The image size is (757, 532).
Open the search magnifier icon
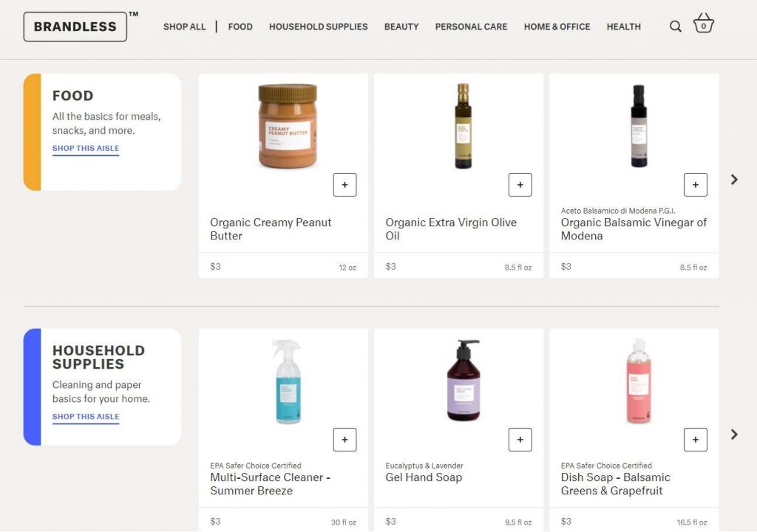tap(675, 27)
